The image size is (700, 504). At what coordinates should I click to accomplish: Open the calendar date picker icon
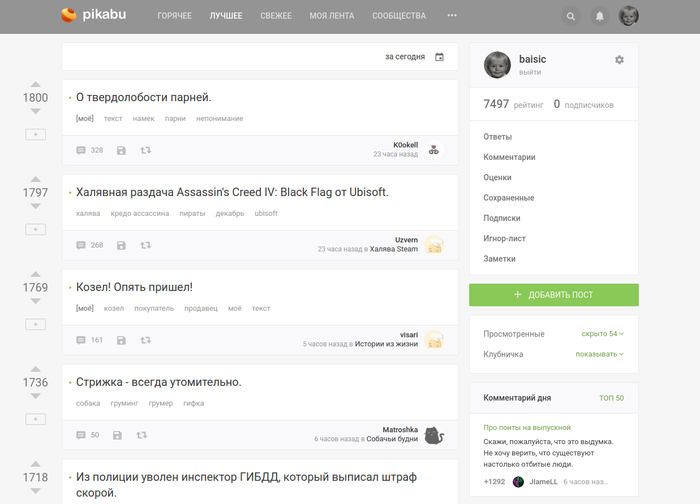coord(439,57)
